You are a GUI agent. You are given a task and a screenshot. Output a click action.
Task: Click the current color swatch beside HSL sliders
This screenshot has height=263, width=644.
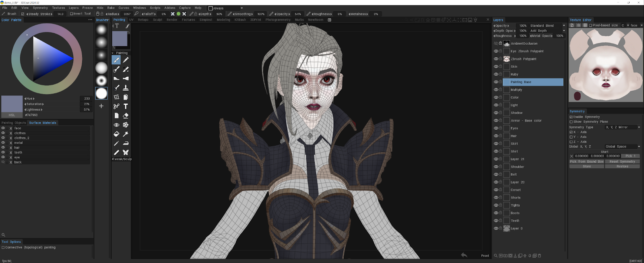tap(12, 104)
